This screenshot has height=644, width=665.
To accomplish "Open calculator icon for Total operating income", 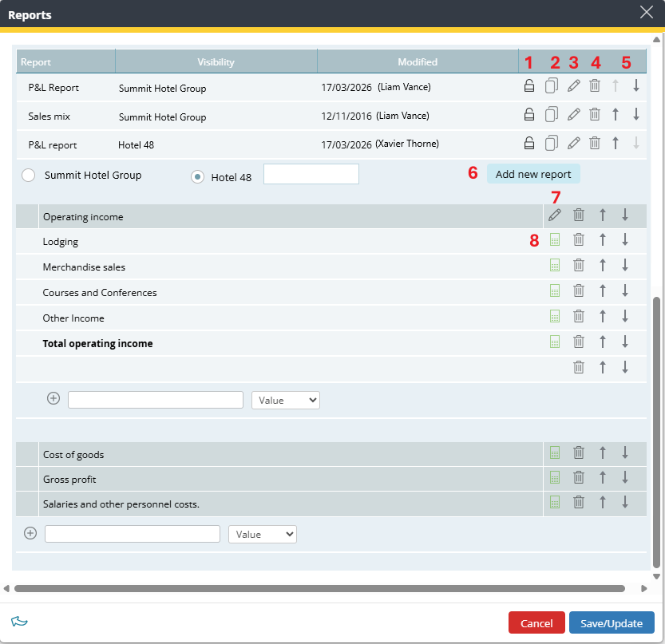I will (555, 342).
